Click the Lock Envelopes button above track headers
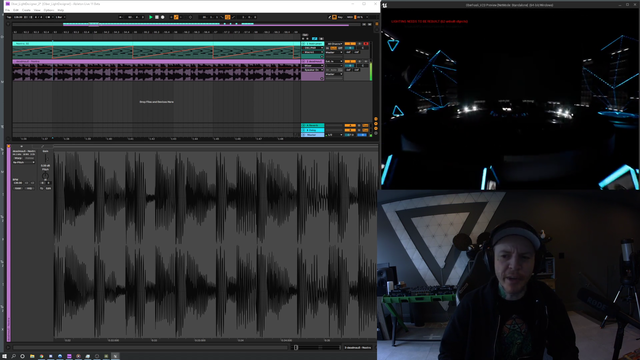Image resolution: width=640 pixels, height=360 pixels. tap(321, 38)
